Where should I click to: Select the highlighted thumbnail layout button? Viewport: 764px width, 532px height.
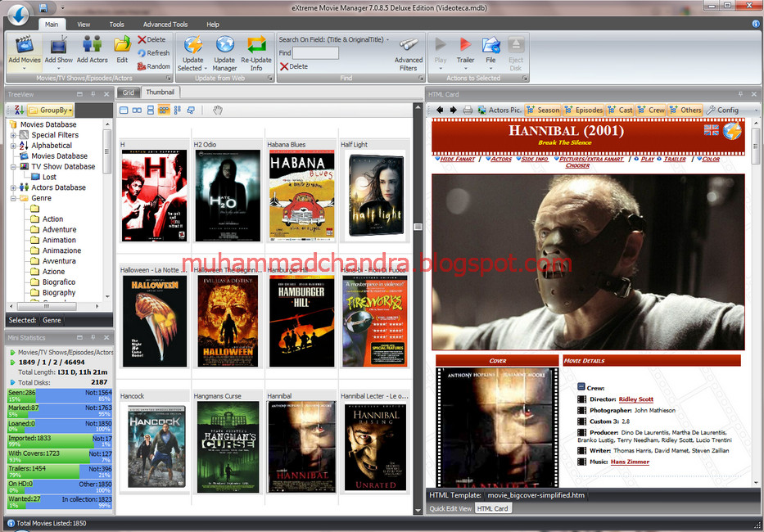164,110
